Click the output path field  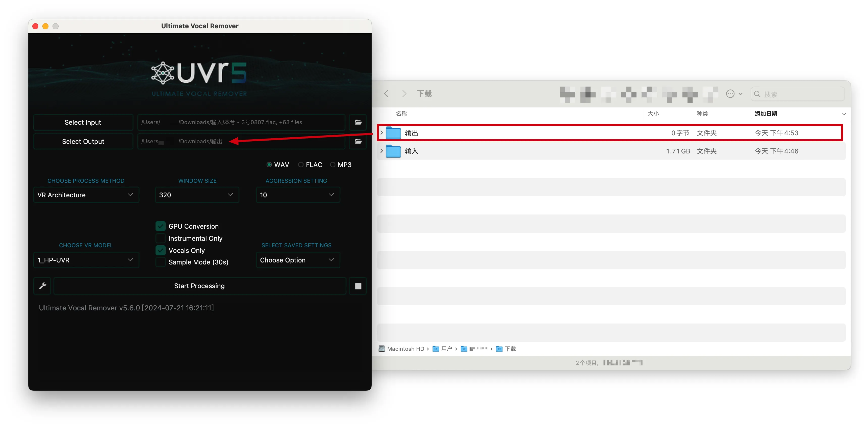coord(241,141)
